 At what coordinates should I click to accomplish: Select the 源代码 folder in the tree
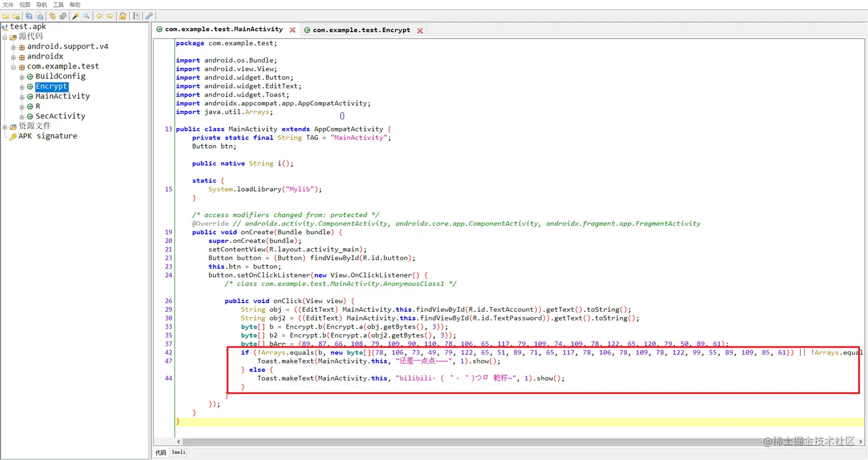[x=30, y=36]
